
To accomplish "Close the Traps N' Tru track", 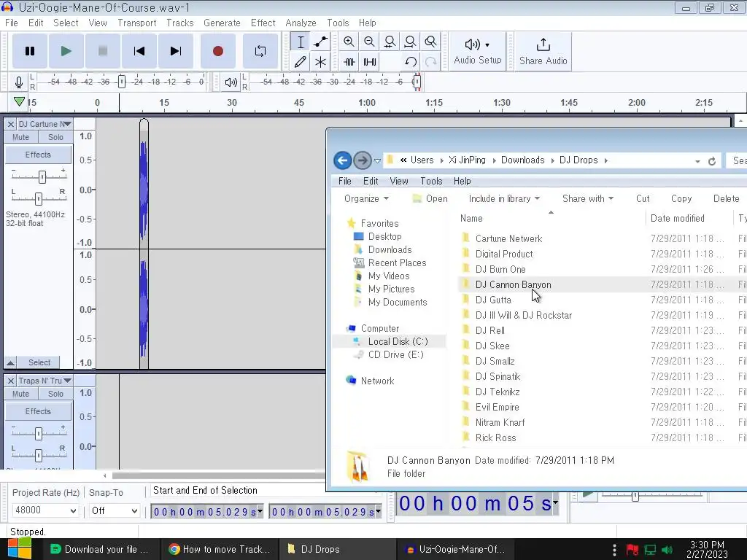I will click(x=10, y=381).
